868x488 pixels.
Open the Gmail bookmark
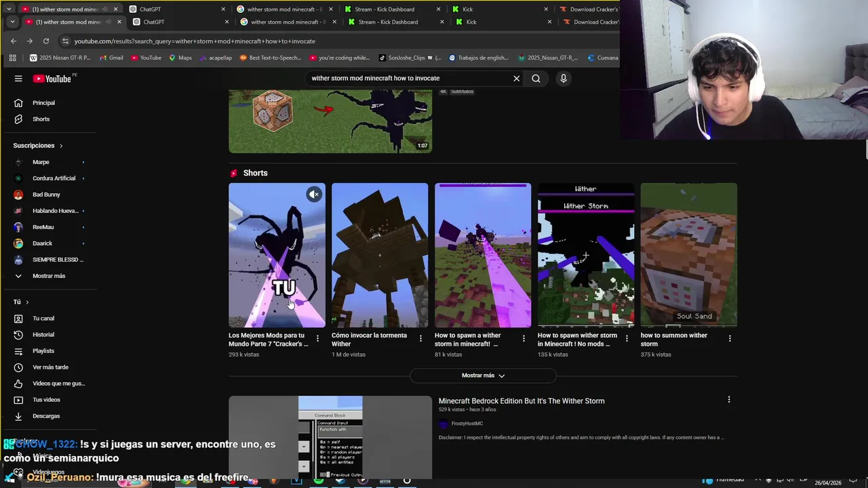(111, 58)
